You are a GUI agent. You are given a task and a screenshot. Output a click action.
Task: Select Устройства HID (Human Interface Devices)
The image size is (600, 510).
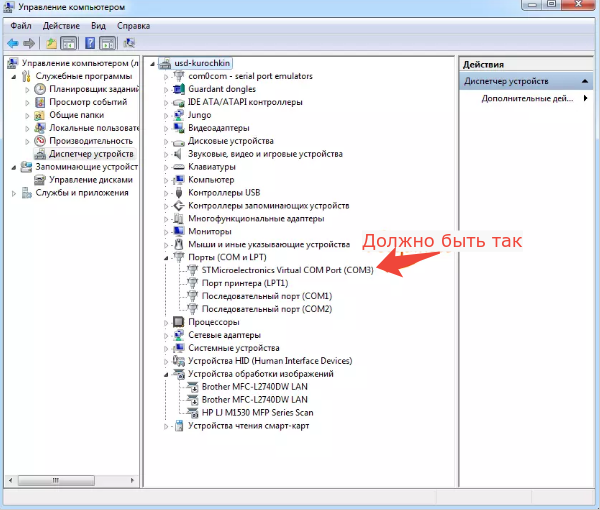point(270,361)
